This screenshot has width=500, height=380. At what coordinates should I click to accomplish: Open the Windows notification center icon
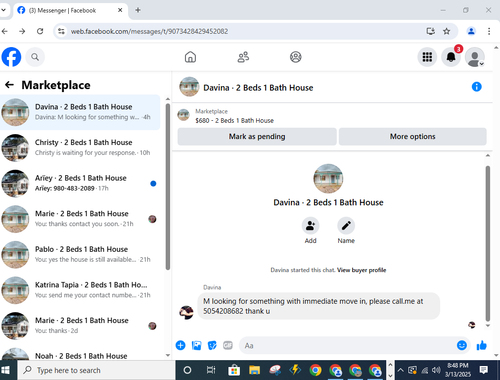tap(484, 370)
